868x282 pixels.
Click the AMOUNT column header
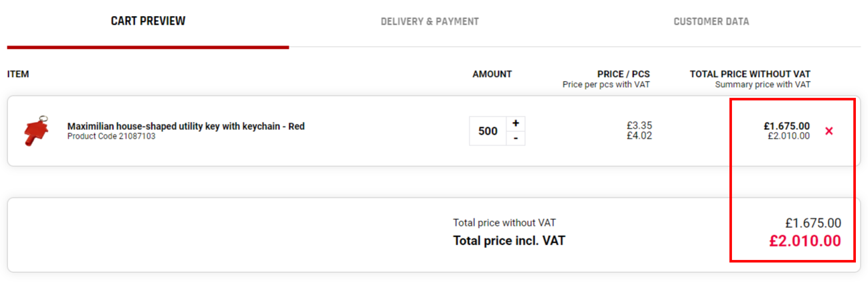492,74
